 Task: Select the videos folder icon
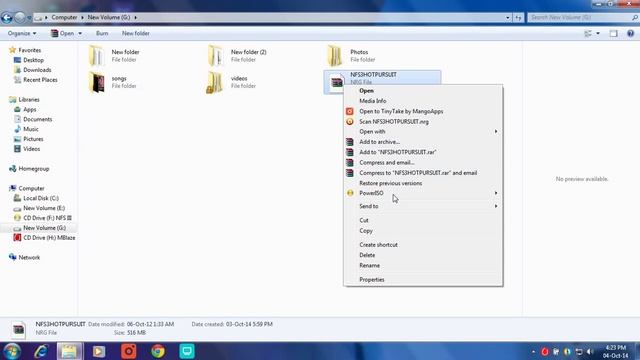click(x=215, y=82)
